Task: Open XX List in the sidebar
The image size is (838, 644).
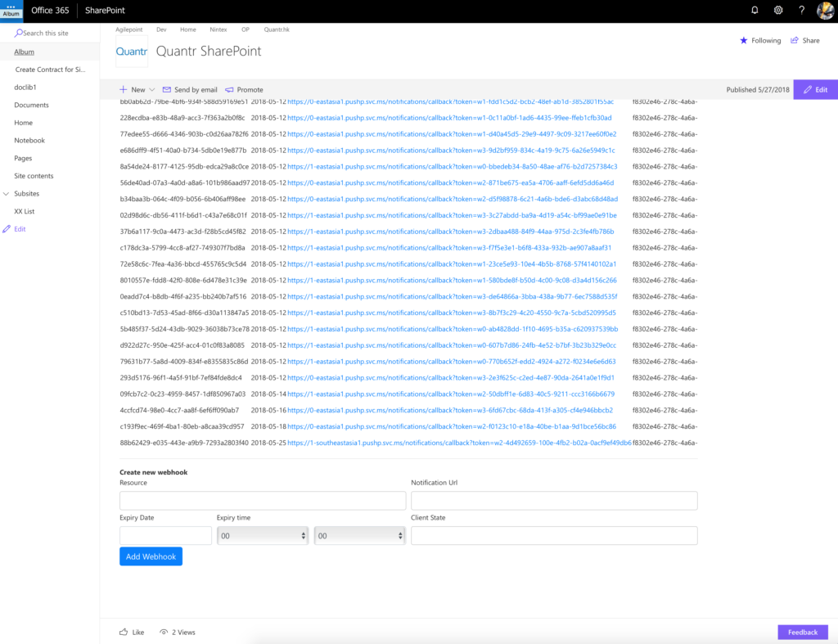Action: [24, 212]
